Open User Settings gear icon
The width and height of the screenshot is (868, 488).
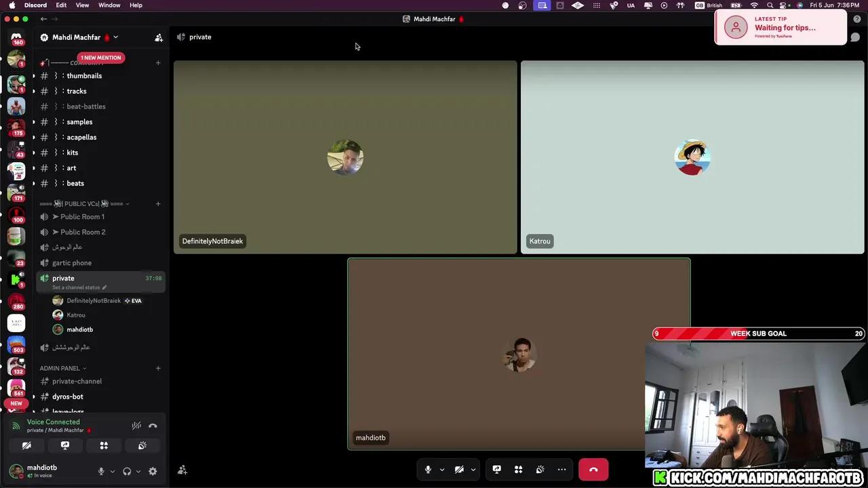click(153, 471)
